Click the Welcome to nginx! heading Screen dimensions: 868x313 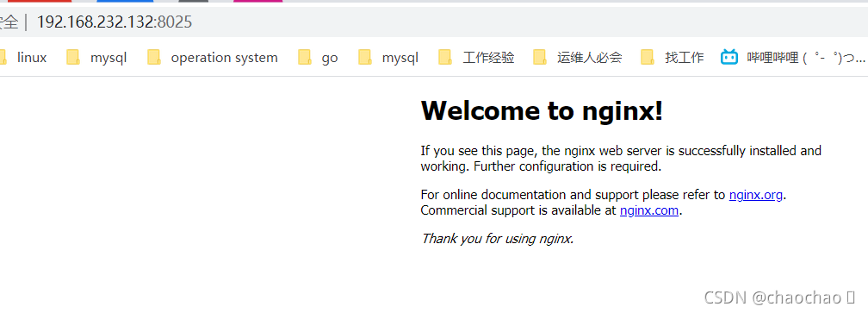coord(542,110)
